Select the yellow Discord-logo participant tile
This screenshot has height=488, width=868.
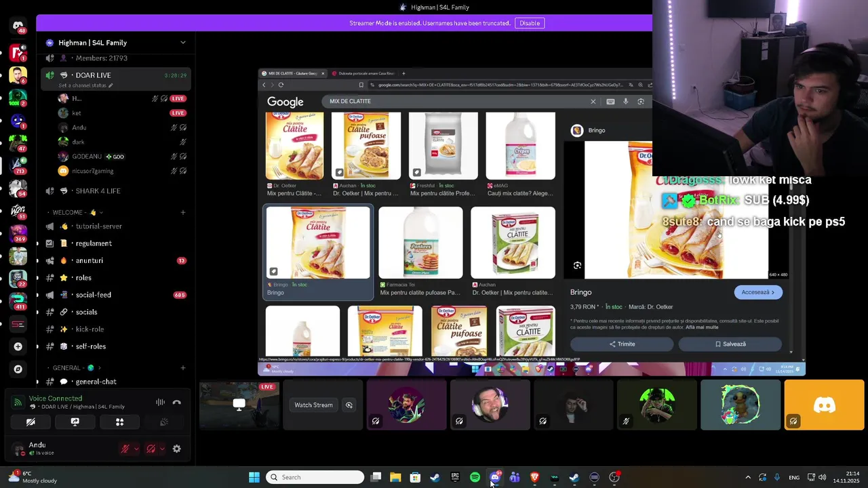pyautogui.click(x=824, y=405)
